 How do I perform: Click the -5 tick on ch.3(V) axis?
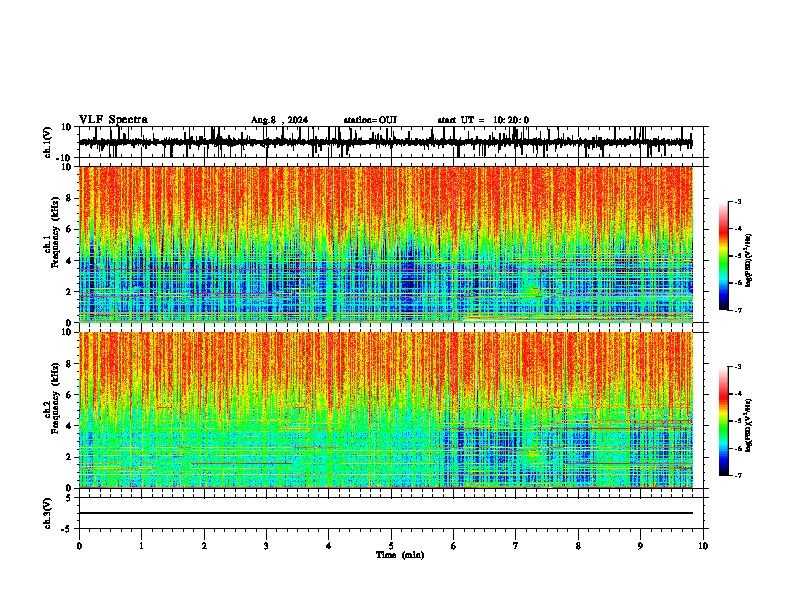click(67, 529)
